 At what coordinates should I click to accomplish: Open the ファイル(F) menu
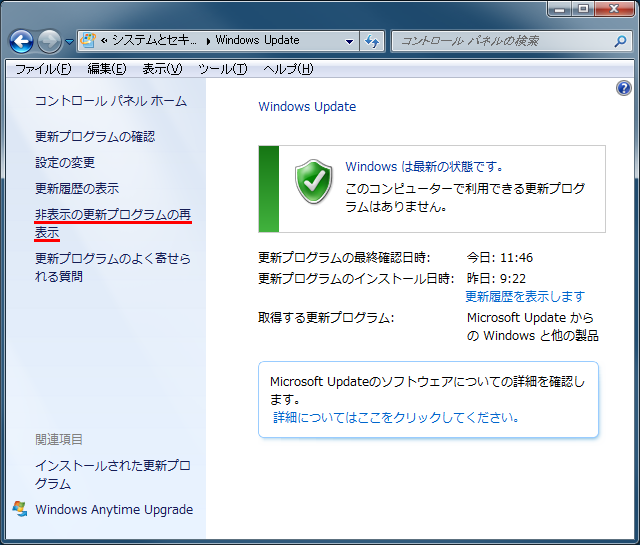[42, 69]
